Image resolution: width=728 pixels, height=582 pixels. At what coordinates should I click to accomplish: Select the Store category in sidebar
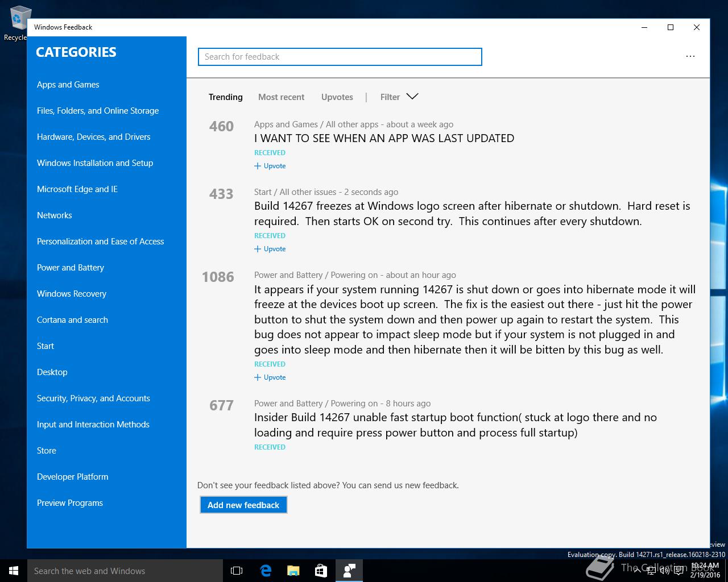pyautogui.click(x=47, y=451)
